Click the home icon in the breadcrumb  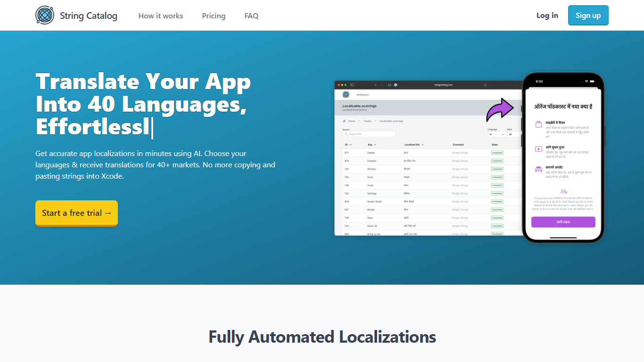(x=344, y=121)
